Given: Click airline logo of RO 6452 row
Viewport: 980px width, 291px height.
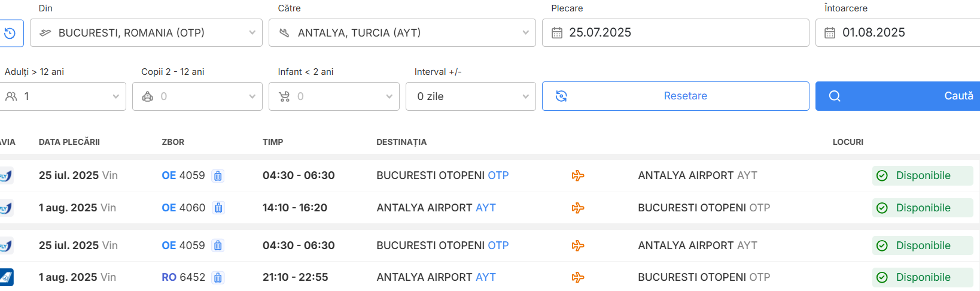Looking at the screenshot, I should (6, 277).
